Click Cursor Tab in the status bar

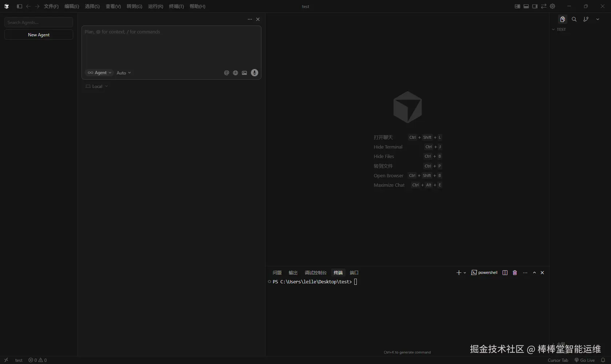[558, 360]
